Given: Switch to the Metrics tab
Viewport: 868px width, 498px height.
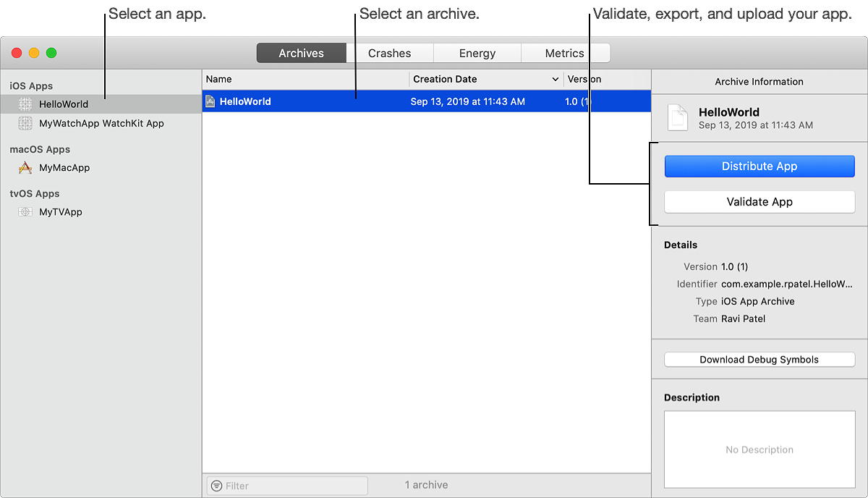Looking at the screenshot, I should [565, 53].
